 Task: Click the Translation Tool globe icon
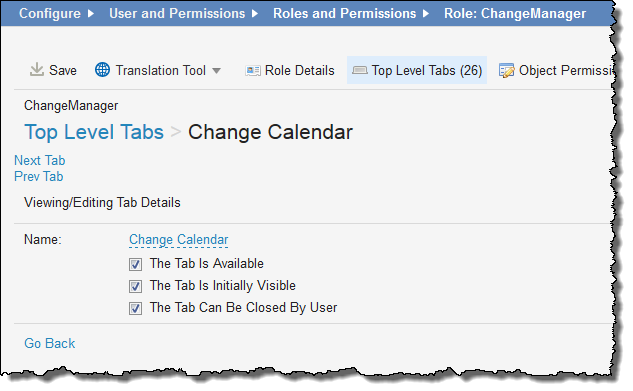click(103, 70)
